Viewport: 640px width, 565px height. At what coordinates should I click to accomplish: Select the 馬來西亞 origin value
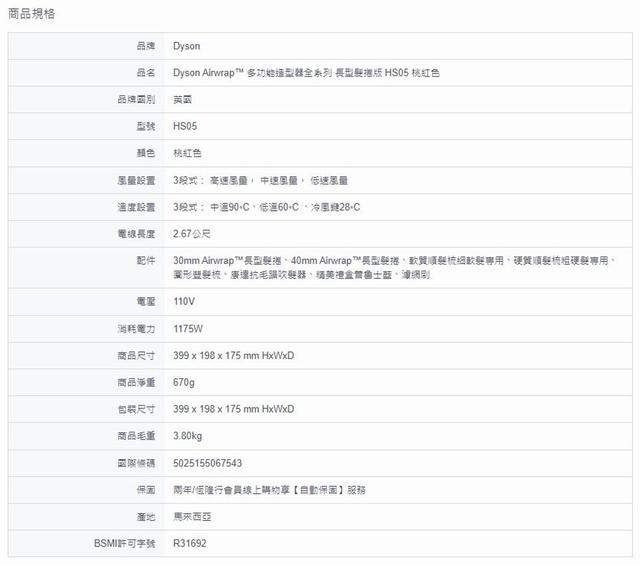[x=192, y=517]
